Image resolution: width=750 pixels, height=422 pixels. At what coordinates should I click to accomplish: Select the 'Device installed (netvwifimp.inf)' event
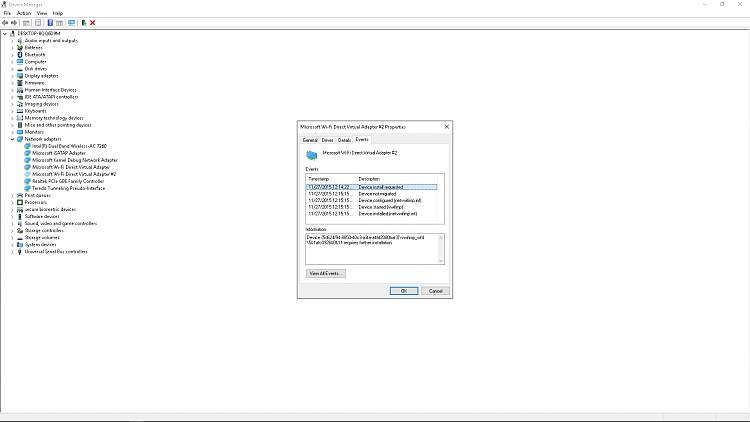(372, 214)
